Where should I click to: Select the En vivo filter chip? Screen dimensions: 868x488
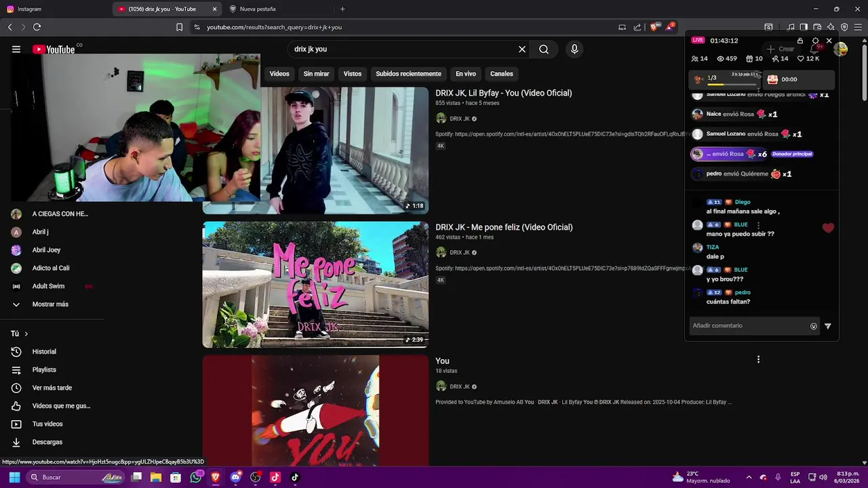(465, 73)
